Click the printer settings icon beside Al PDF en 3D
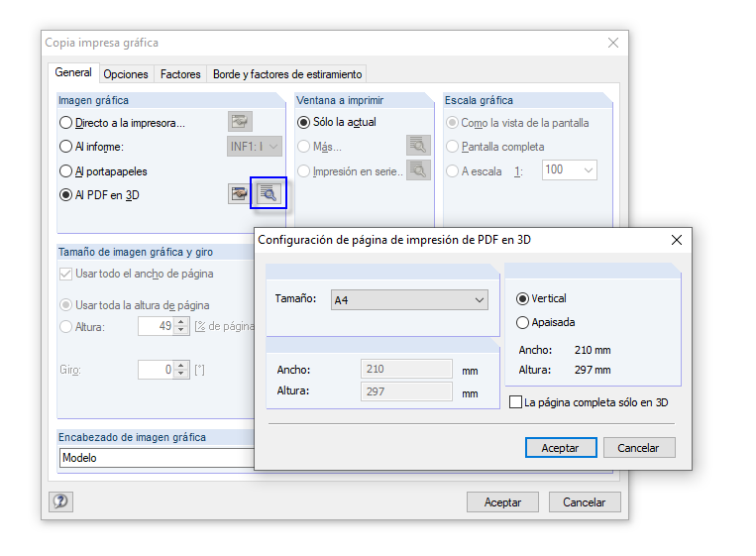 [239, 194]
